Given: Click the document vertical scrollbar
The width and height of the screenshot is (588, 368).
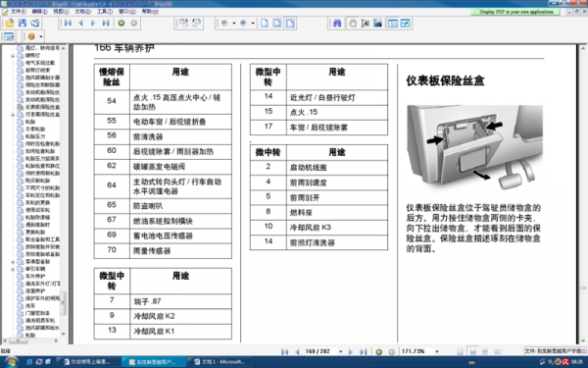Looking at the screenshot, I should [x=583, y=193].
